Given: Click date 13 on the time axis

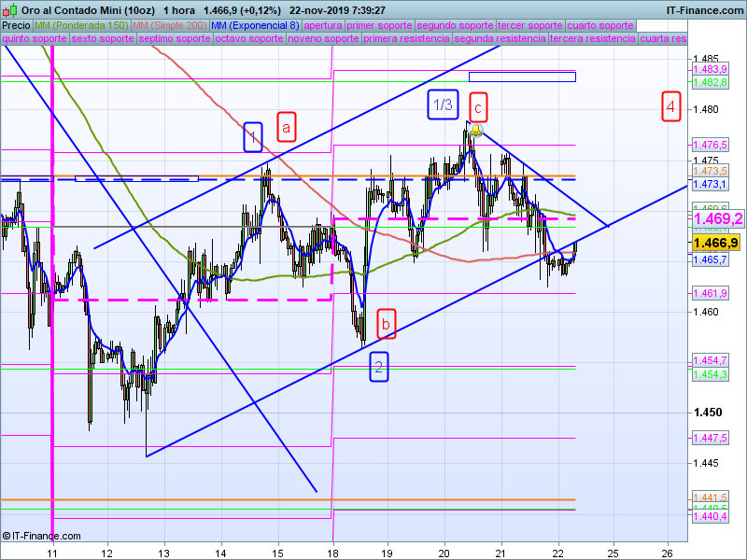Looking at the screenshot, I should [164, 553].
